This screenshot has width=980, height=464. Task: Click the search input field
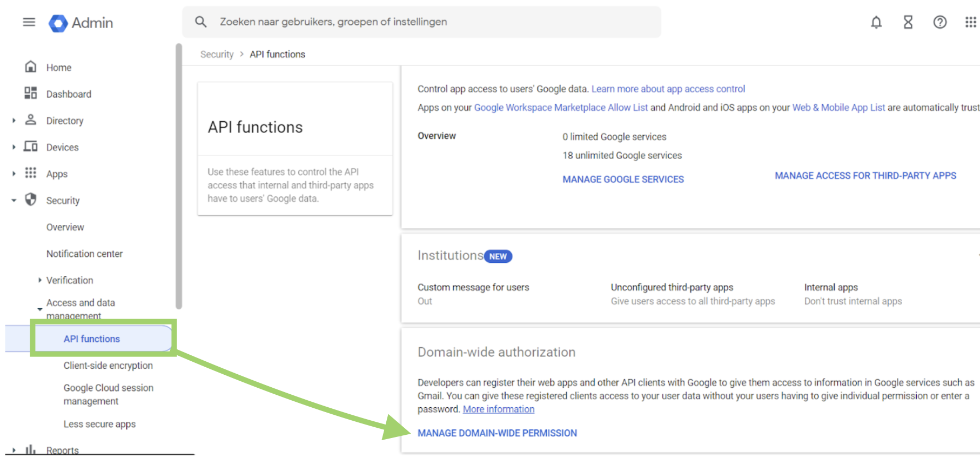(x=421, y=22)
